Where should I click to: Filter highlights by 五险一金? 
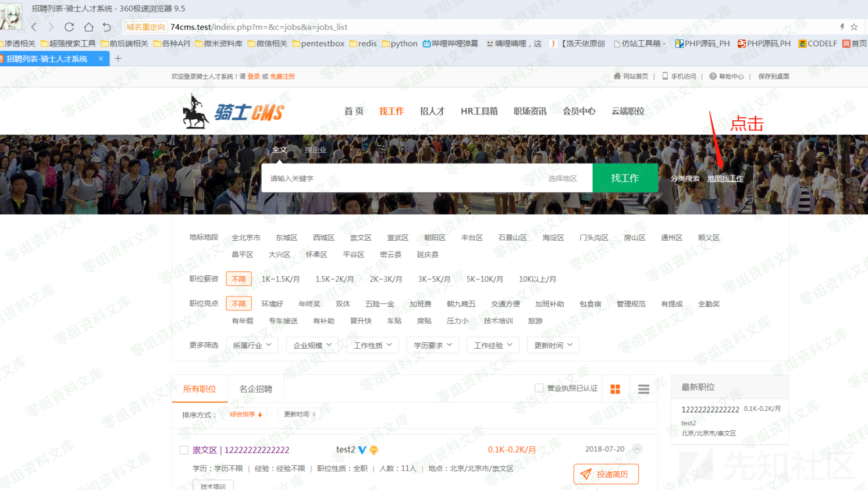[379, 303]
